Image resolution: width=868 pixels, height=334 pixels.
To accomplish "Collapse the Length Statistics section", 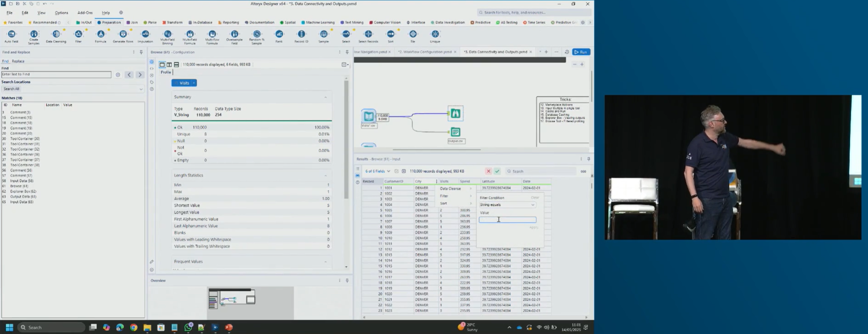I will pyautogui.click(x=325, y=175).
